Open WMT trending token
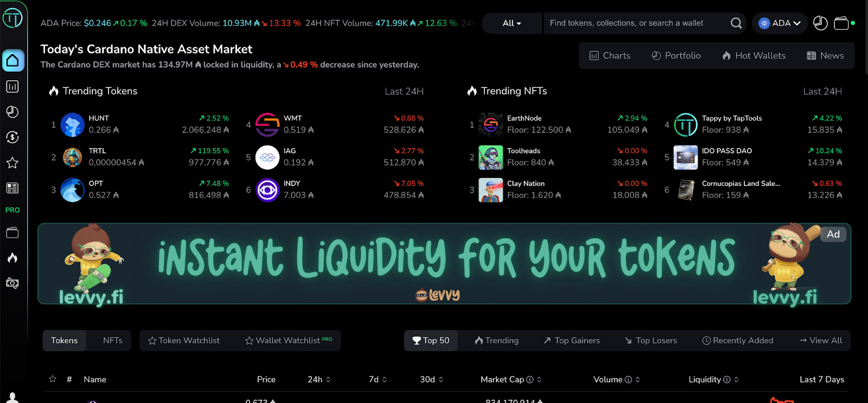Screen dimensions: 868x403 pos(335,124)
